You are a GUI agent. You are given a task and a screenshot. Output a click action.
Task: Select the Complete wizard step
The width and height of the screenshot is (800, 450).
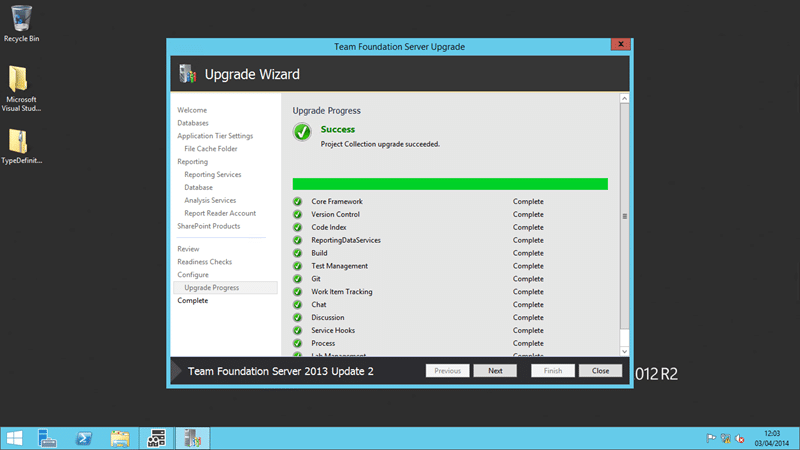click(193, 301)
